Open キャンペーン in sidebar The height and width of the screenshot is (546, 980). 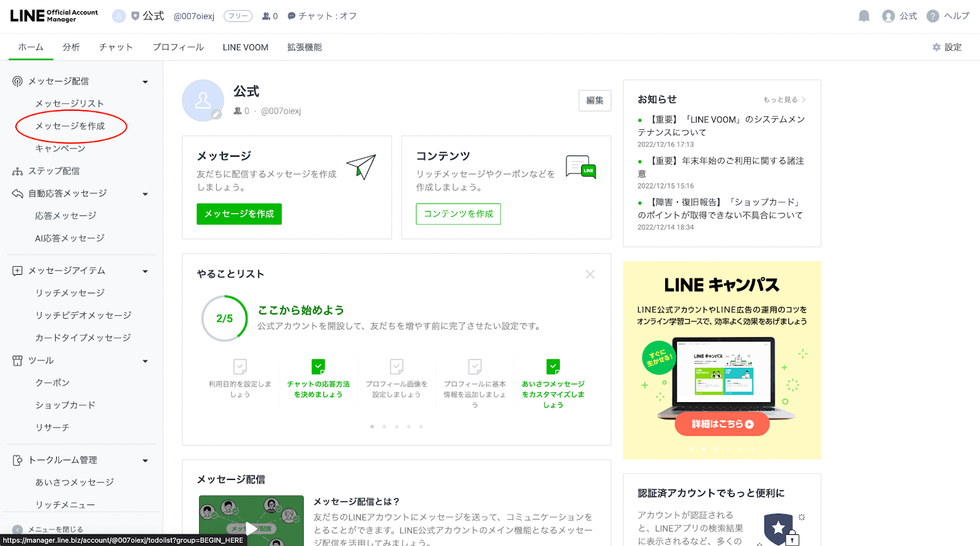60,149
